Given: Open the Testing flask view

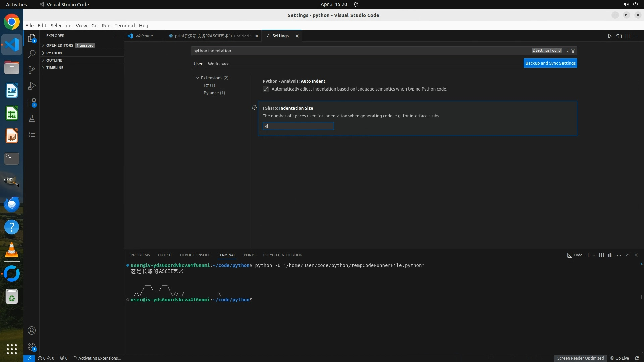Looking at the screenshot, I should [32, 118].
